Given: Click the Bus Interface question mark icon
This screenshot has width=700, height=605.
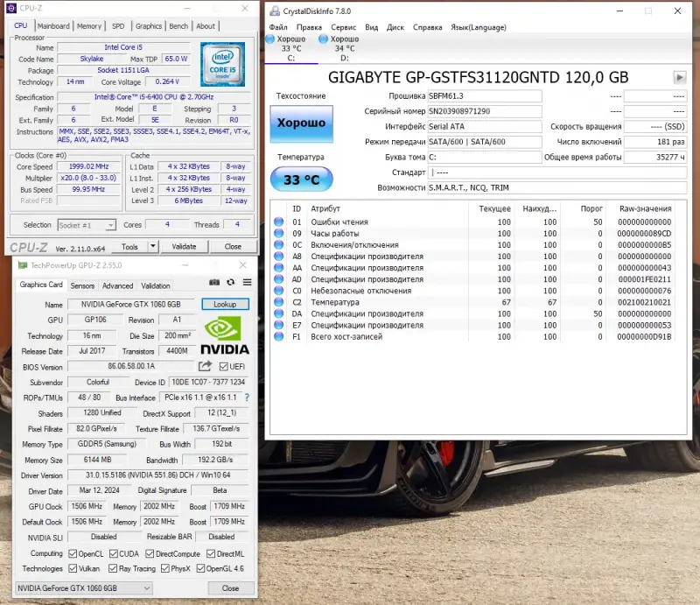Looking at the screenshot, I should click(247, 397).
